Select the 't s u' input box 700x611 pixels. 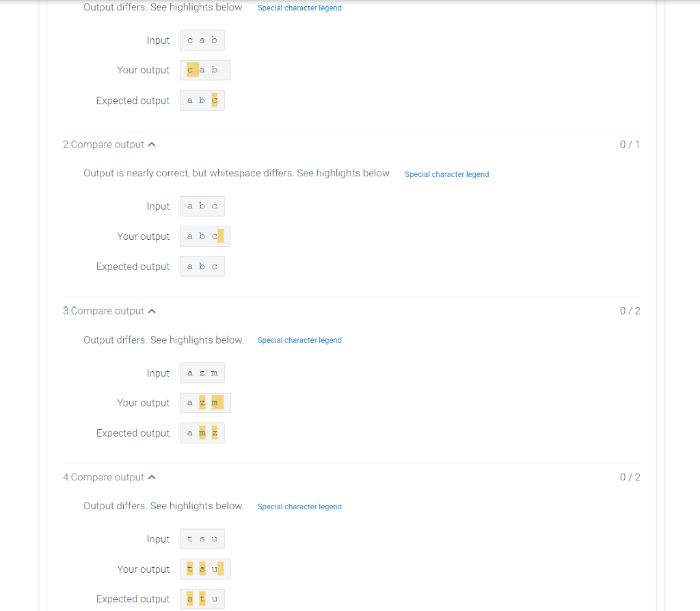point(202,539)
